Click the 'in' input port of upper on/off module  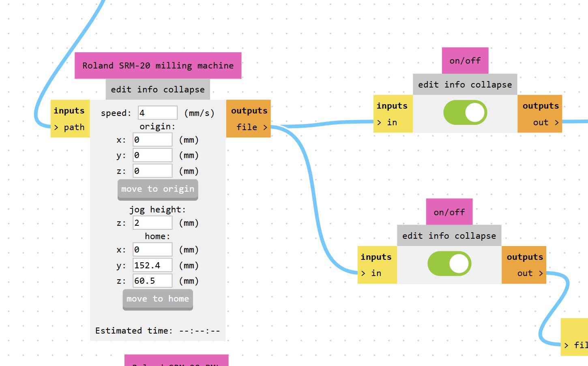387,122
